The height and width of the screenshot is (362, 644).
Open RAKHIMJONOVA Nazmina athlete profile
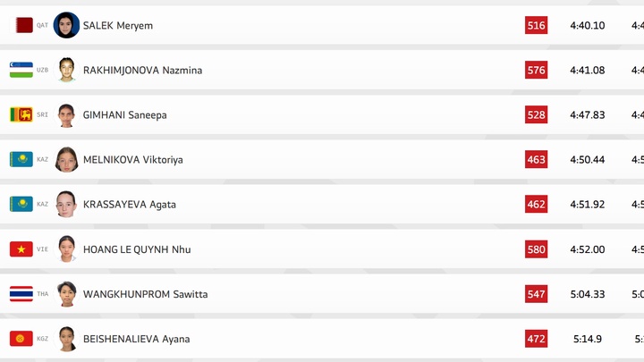tap(142, 71)
